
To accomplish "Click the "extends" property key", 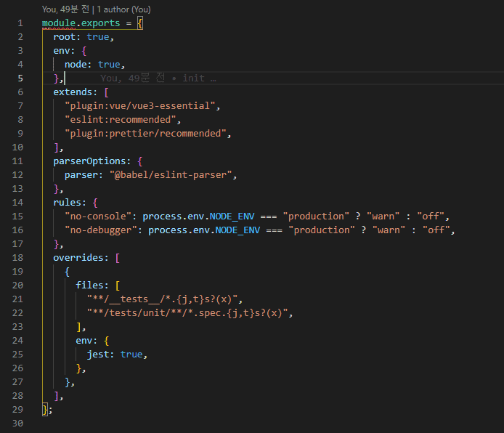I will [73, 92].
